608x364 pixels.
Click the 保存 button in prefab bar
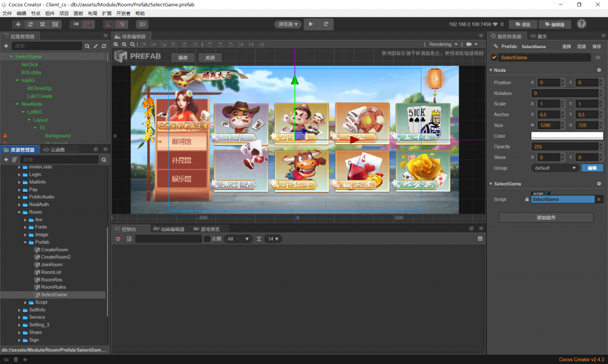(x=183, y=58)
